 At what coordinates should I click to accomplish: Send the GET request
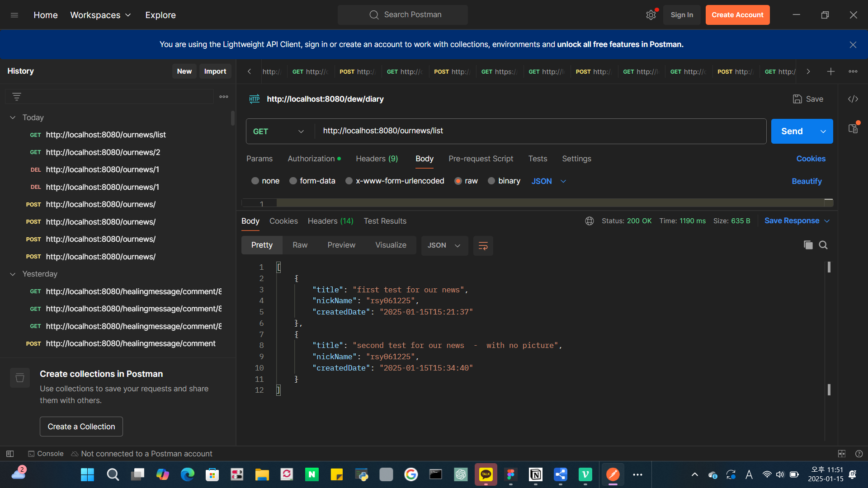(793, 131)
